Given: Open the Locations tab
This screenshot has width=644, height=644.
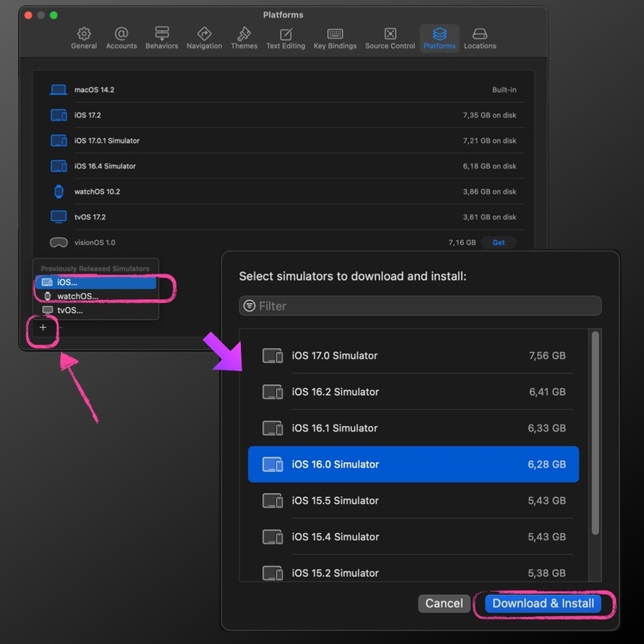Looking at the screenshot, I should tap(480, 38).
